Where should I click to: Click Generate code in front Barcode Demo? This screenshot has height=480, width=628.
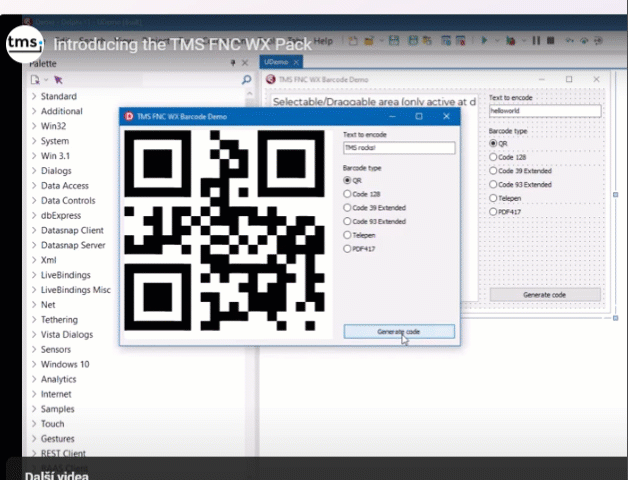(x=399, y=332)
